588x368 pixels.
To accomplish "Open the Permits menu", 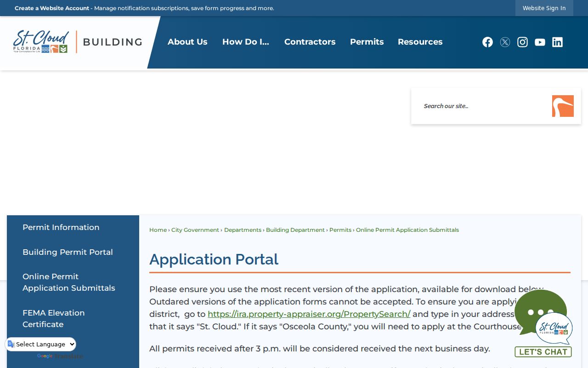I will (x=367, y=42).
